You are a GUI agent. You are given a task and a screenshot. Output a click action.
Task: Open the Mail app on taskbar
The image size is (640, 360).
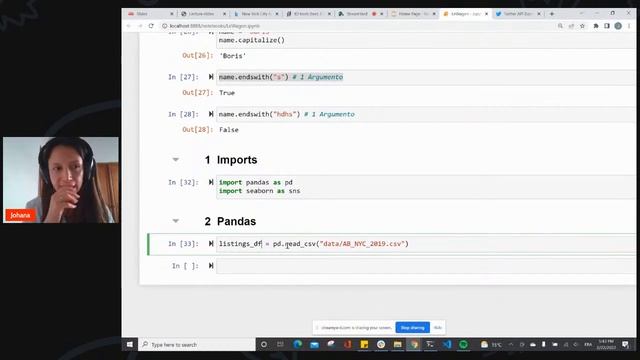pyautogui.click(x=314, y=344)
